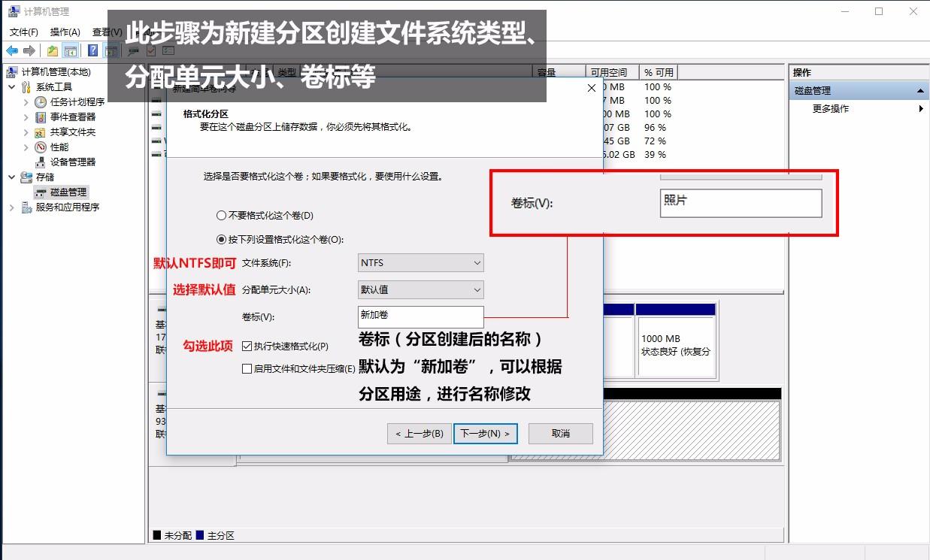Select the 磁盘管理 (Disk Management) icon

click(41, 192)
